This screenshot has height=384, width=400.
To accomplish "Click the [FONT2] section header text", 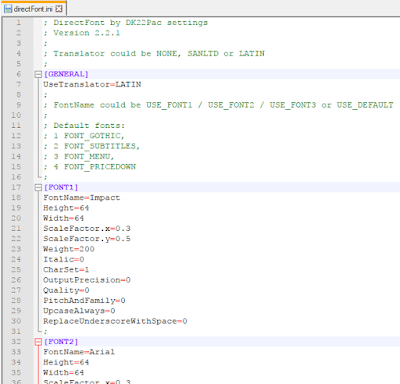I will click(61, 342).
